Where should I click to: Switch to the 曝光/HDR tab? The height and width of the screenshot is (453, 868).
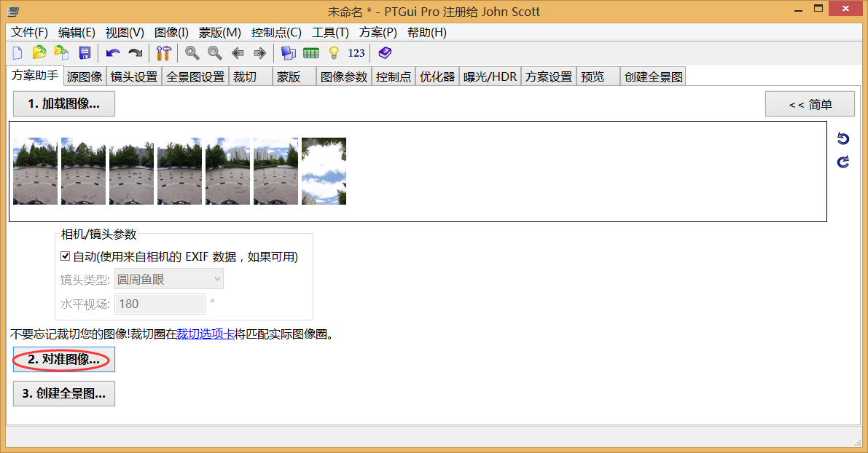[x=490, y=76]
